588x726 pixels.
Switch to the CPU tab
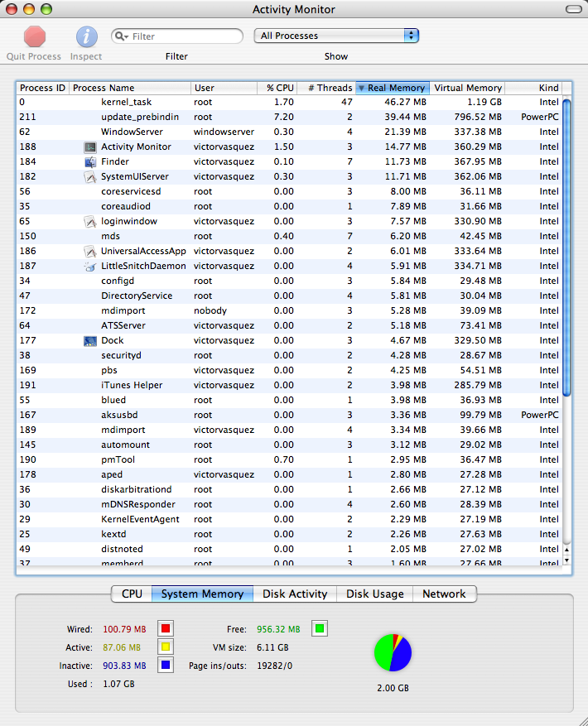click(x=132, y=594)
